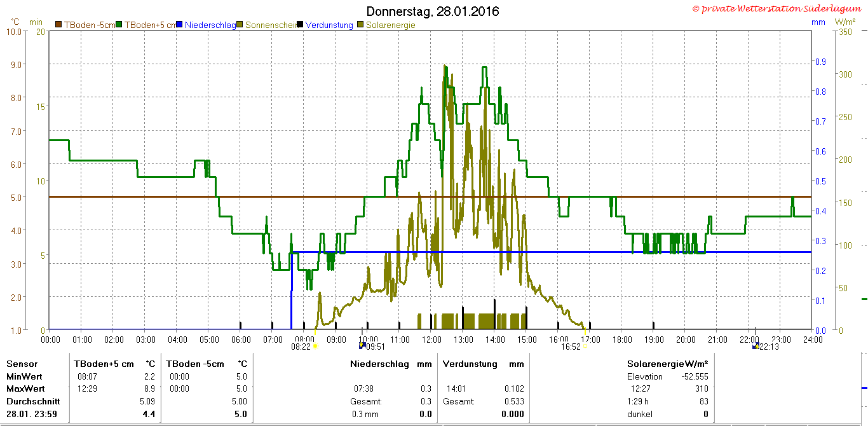Click the sunrise marker beside 08:22
This screenshot has height=426, width=868.
(x=315, y=347)
